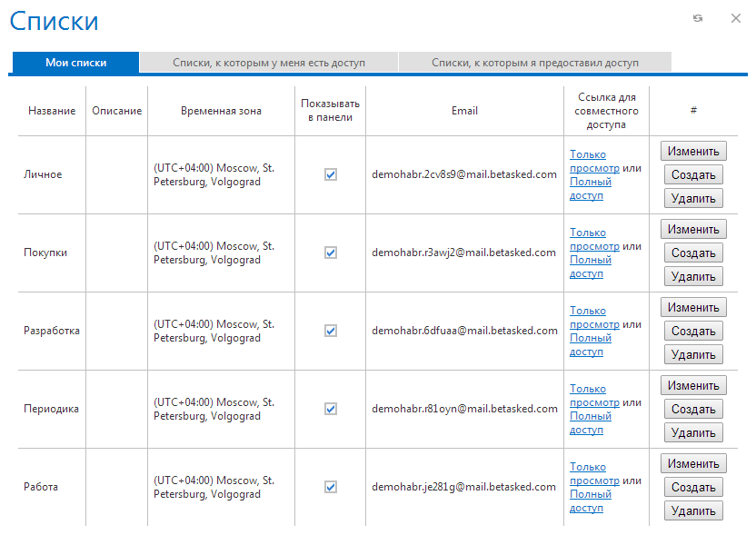Click the Email column header
Screen dimensions: 756x535
(x=464, y=111)
